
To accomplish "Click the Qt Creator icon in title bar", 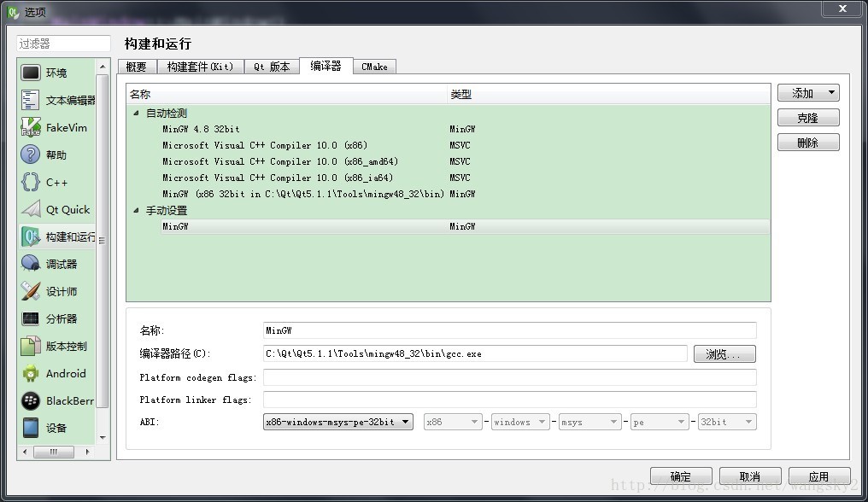I will click(13, 12).
